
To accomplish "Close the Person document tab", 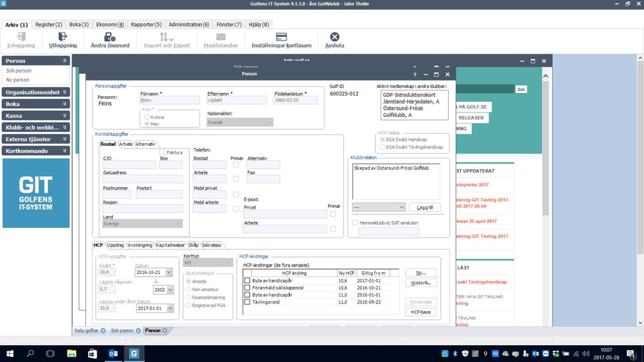I will click(x=165, y=331).
